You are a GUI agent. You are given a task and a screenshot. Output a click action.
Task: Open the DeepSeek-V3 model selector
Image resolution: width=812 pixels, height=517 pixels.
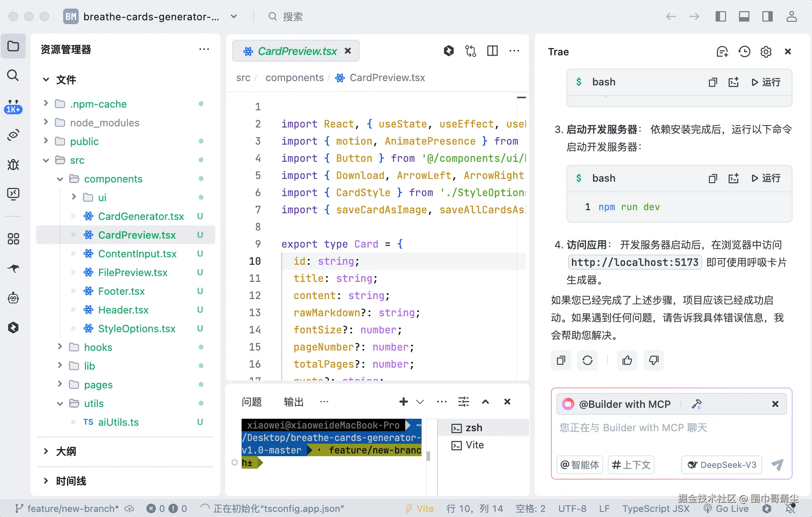pos(722,465)
